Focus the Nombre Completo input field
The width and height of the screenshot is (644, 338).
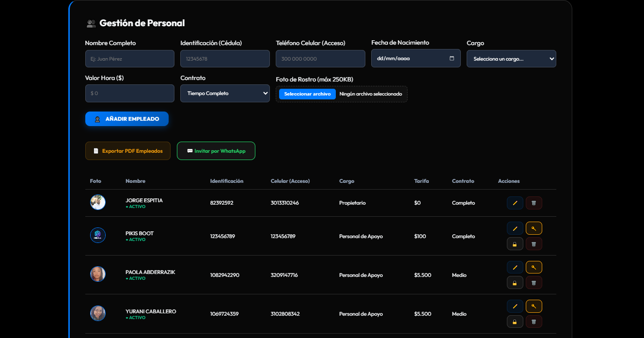(129, 59)
